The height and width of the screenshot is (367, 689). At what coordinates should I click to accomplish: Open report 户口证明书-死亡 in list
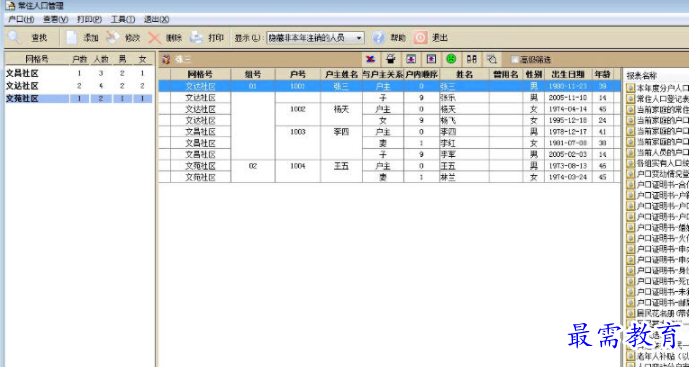click(662, 281)
